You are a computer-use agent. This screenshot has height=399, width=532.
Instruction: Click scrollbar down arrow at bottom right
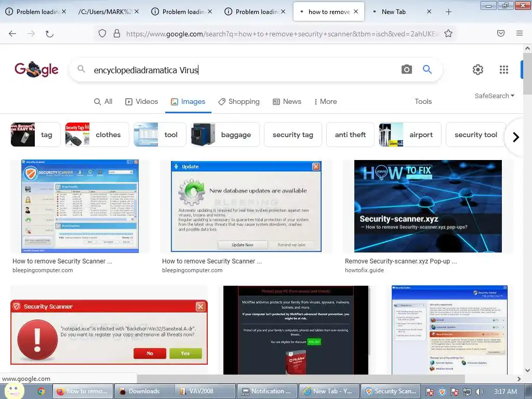click(x=528, y=370)
